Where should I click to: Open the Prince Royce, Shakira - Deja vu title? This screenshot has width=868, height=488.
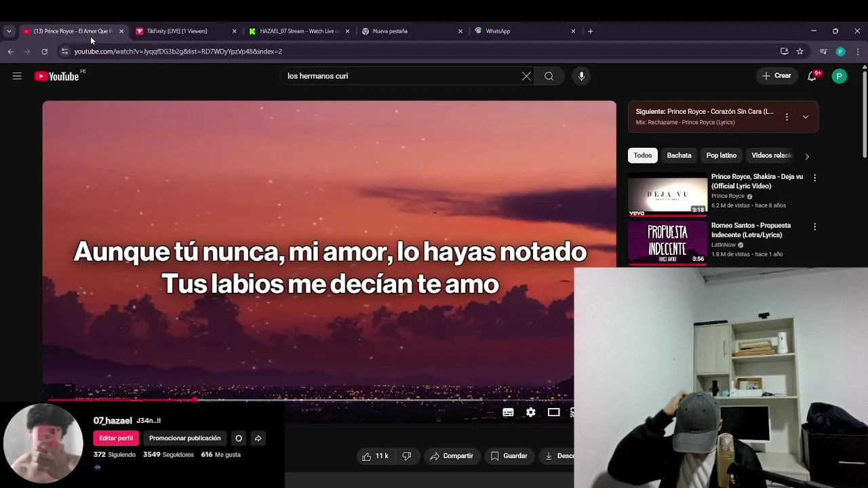(x=757, y=181)
